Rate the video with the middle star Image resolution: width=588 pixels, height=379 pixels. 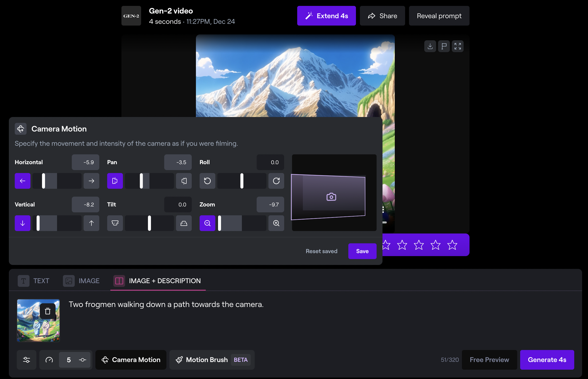coord(419,245)
